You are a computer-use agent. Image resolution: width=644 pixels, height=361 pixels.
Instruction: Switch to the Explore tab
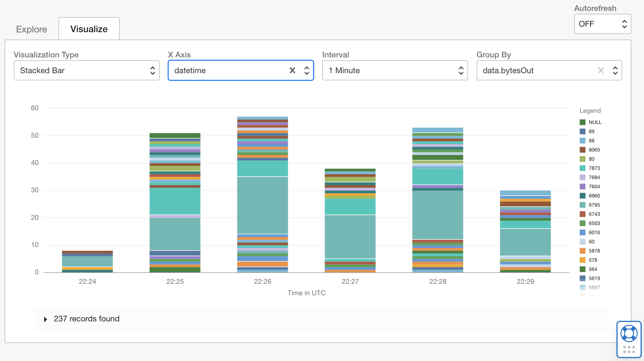pyautogui.click(x=32, y=29)
